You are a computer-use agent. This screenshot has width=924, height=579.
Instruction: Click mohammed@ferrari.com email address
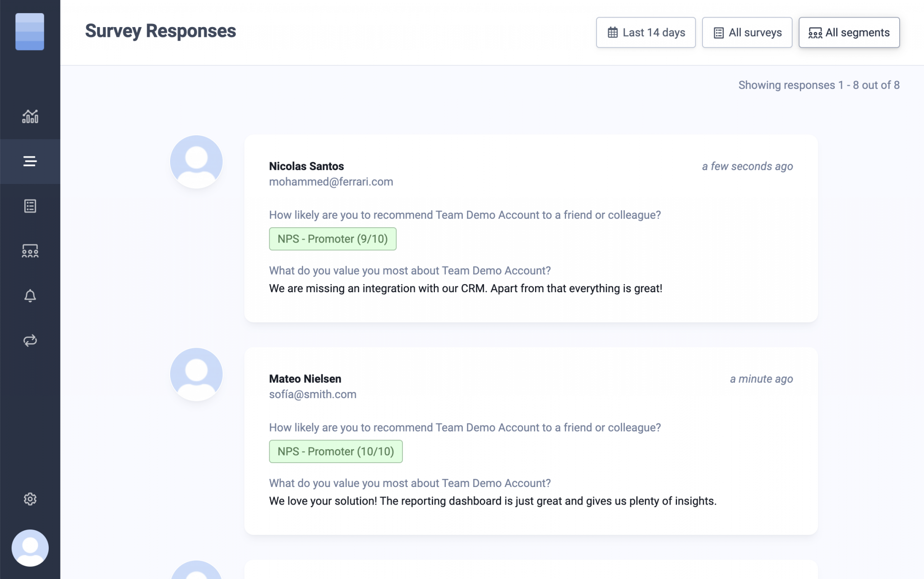pyautogui.click(x=331, y=182)
